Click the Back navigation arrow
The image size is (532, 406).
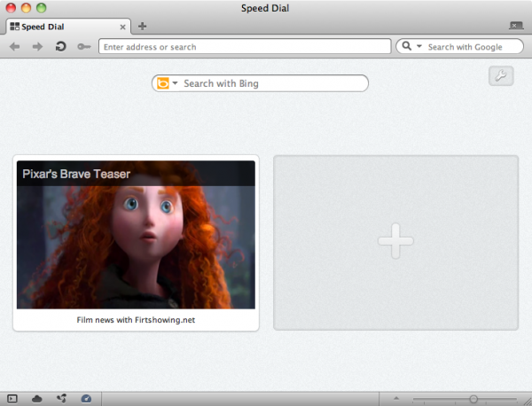pos(15,46)
